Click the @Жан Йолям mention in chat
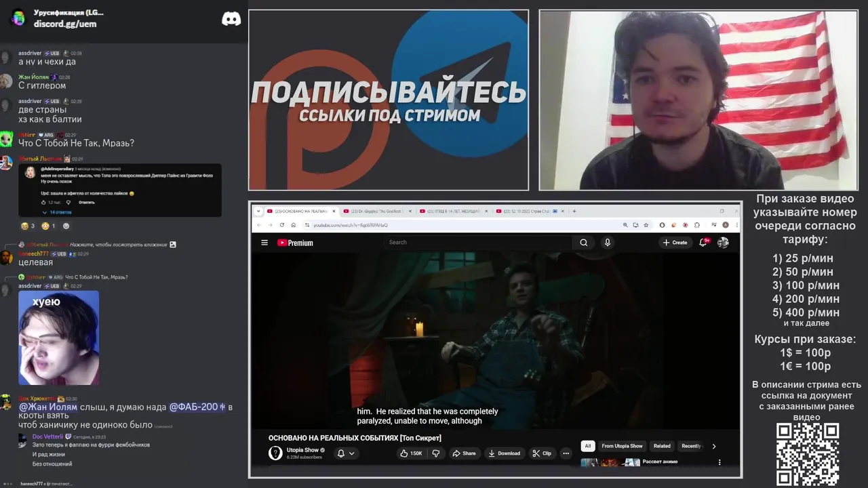This screenshot has width=868, height=488. [x=48, y=407]
